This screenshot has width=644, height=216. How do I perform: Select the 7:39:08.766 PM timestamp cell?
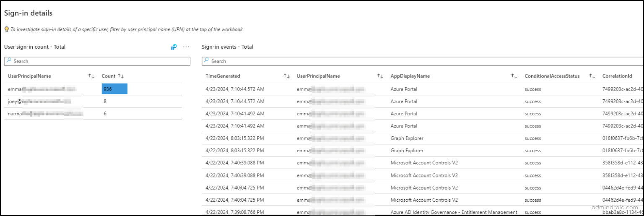tap(235, 212)
